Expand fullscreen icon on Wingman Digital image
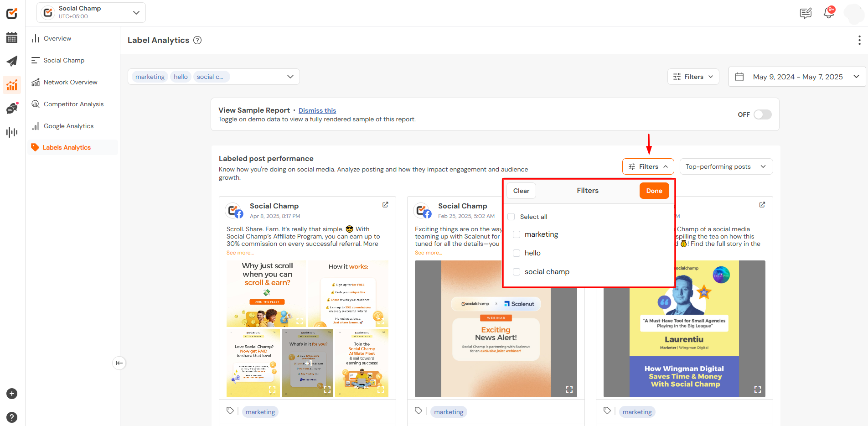868x426 pixels. [757, 389]
